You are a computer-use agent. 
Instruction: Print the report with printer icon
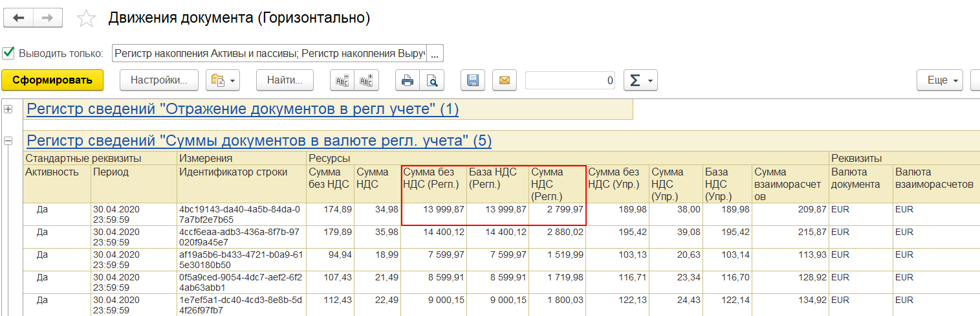pos(408,80)
